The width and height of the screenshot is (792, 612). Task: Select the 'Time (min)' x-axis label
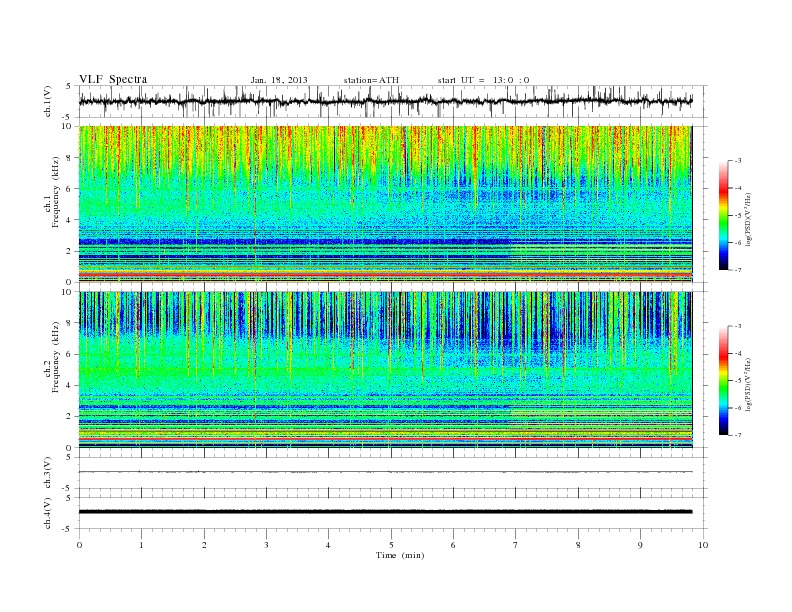pos(400,555)
